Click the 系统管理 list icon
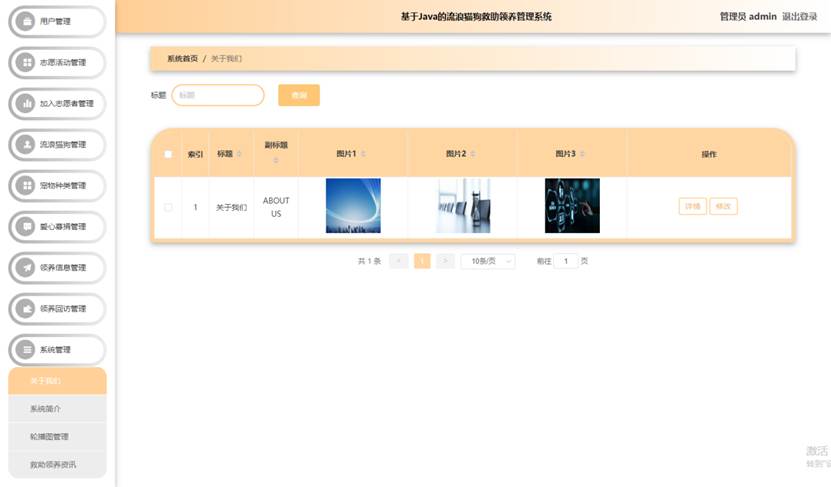 [x=25, y=350]
